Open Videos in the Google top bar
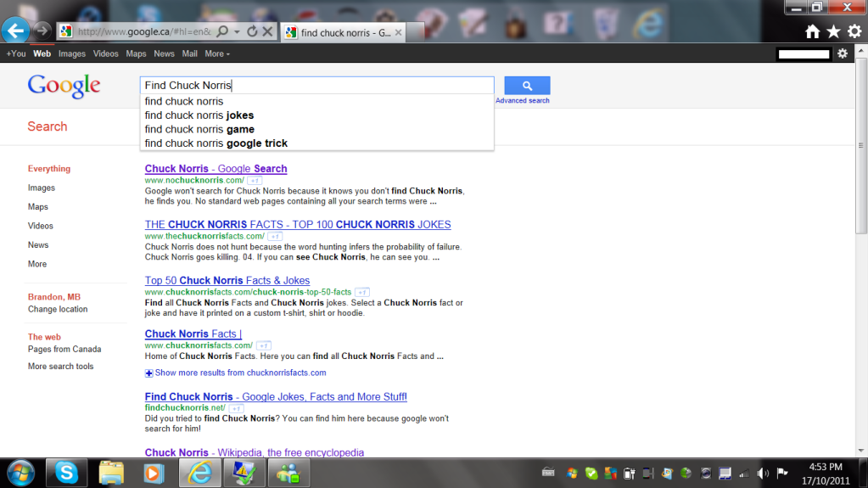Image resolution: width=868 pixels, height=488 pixels. tap(106, 53)
